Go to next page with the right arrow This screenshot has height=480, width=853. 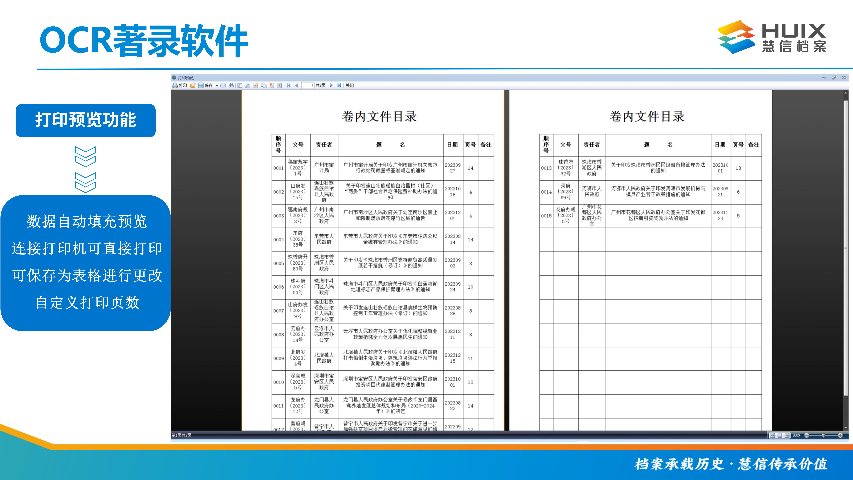click(331, 85)
